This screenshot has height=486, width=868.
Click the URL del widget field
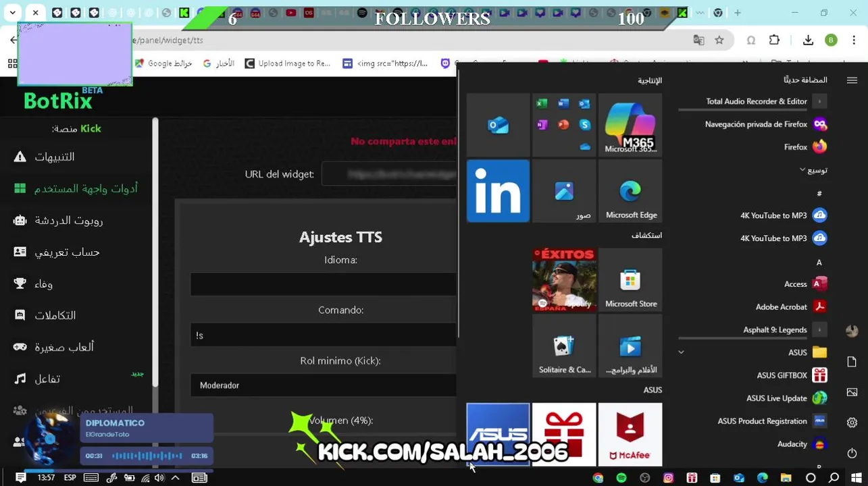click(x=389, y=174)
